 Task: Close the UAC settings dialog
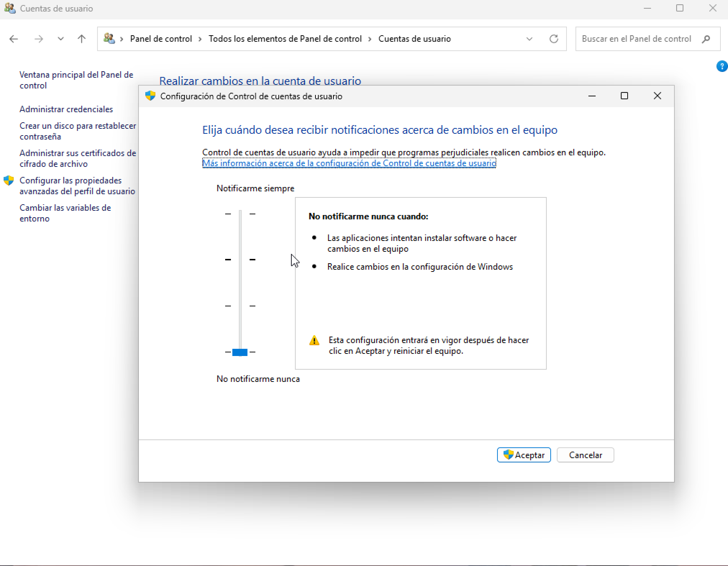658,96
